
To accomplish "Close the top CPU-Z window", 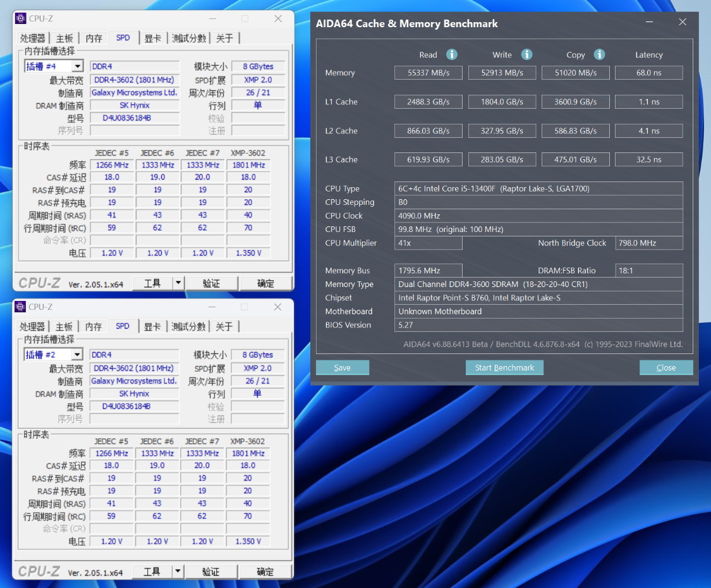I will [x=278, y=18].
